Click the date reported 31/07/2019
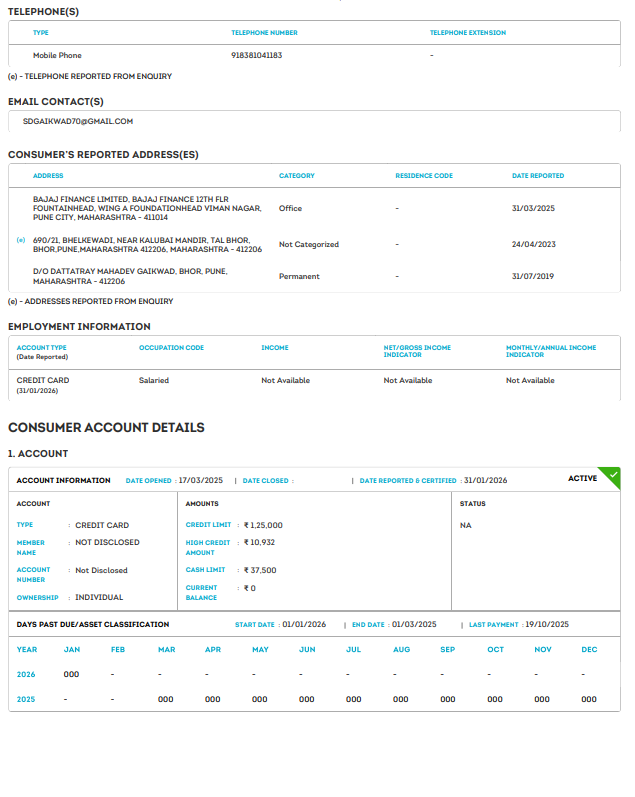The image size is (635, 797). click(533, 277)
